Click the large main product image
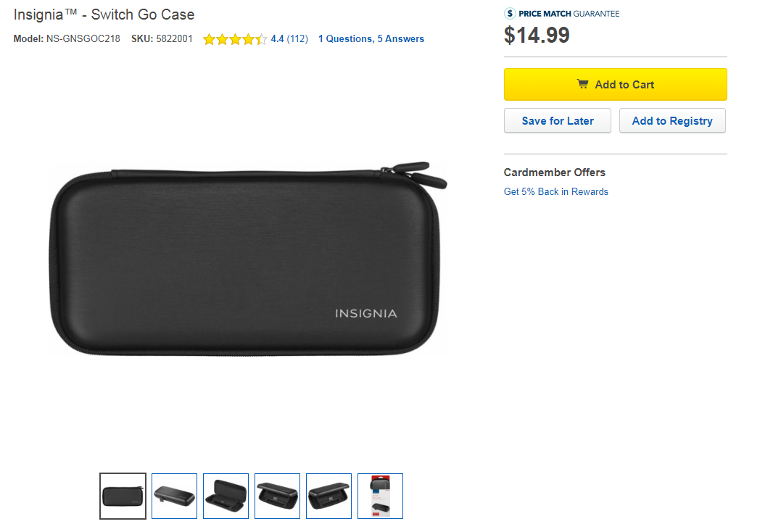Screen dimensions: 781x532 point(247,261)
